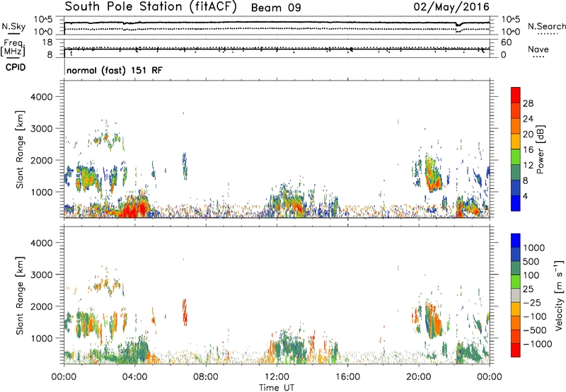Click the power color bar blue segment
Image resolution: width=566 pixels, height=392 pixels.
(x=515, y=203)
